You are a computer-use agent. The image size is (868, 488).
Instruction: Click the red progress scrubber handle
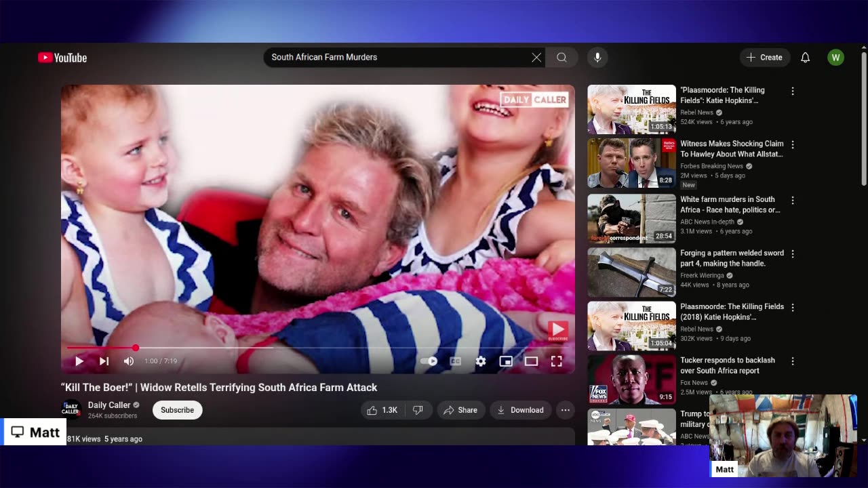[136, 348]
